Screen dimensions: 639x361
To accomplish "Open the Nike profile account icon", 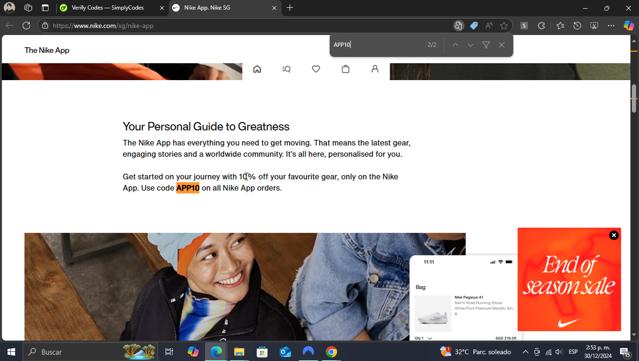I will 375,69.
